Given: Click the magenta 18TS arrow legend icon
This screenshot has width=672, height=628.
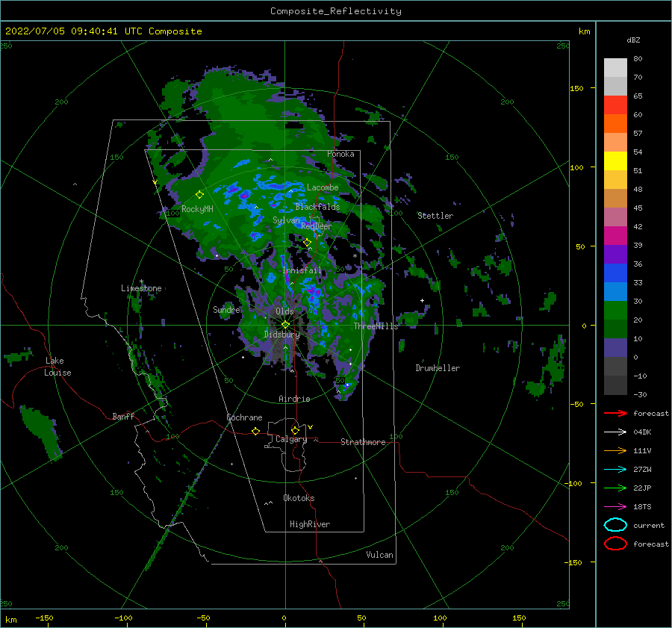Looking at the screenshot, I should tap(615, 507).
